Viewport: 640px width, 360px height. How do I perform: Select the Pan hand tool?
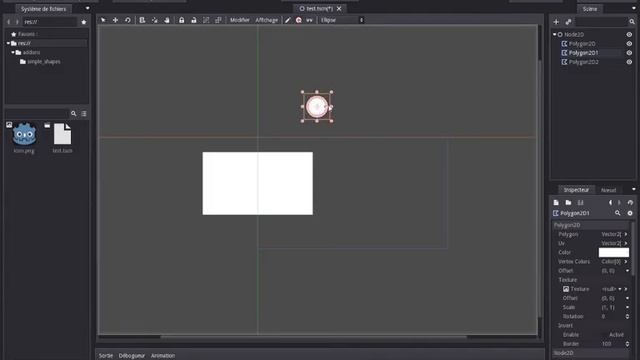(x=167, y=20)
